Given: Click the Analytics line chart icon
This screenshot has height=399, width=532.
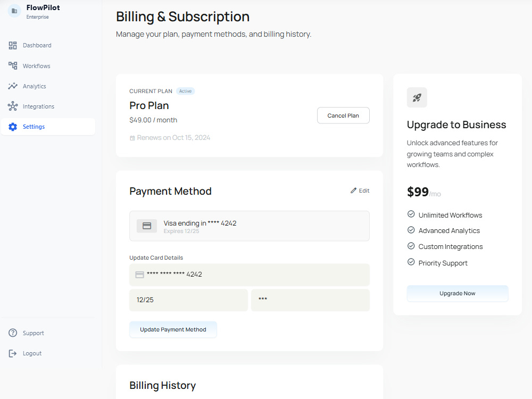Looking at the screenshot, I should tap(13, 86).
